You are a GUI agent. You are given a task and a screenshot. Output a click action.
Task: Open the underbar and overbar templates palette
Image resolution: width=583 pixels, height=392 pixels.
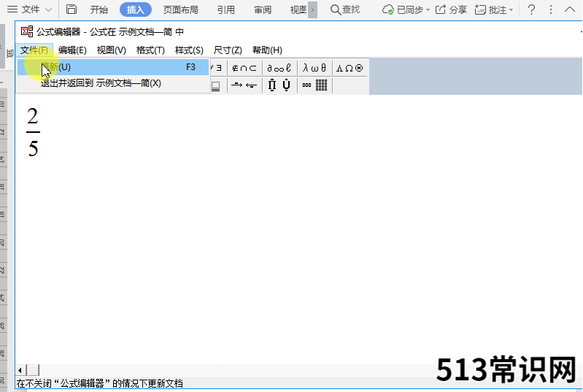(x=217, y=85)
